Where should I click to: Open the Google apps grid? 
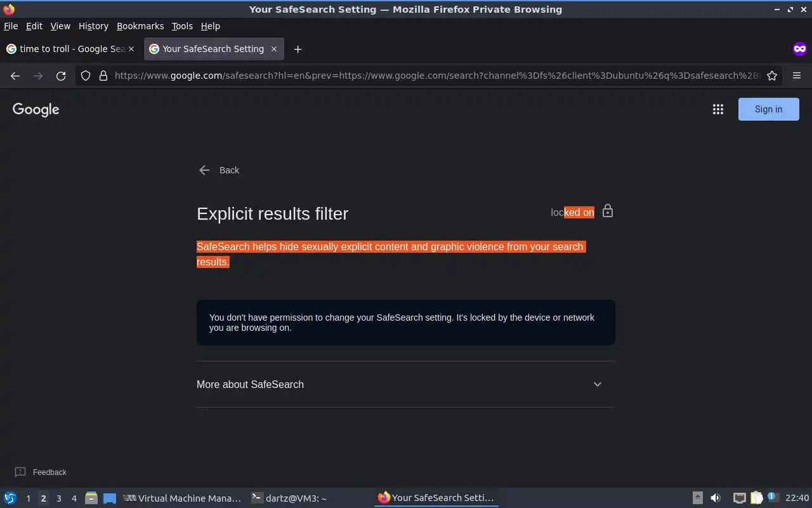coord(718,109)
